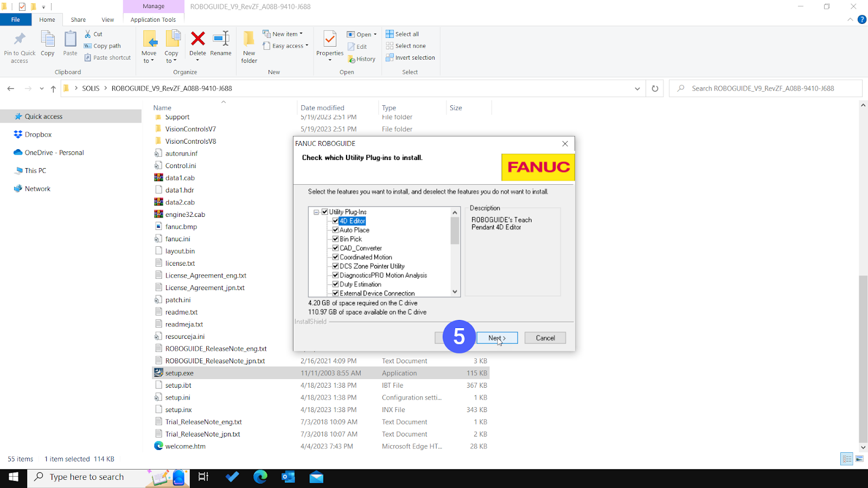Uncheck the CAD_Converter plug-in

[x=336, y=248]
